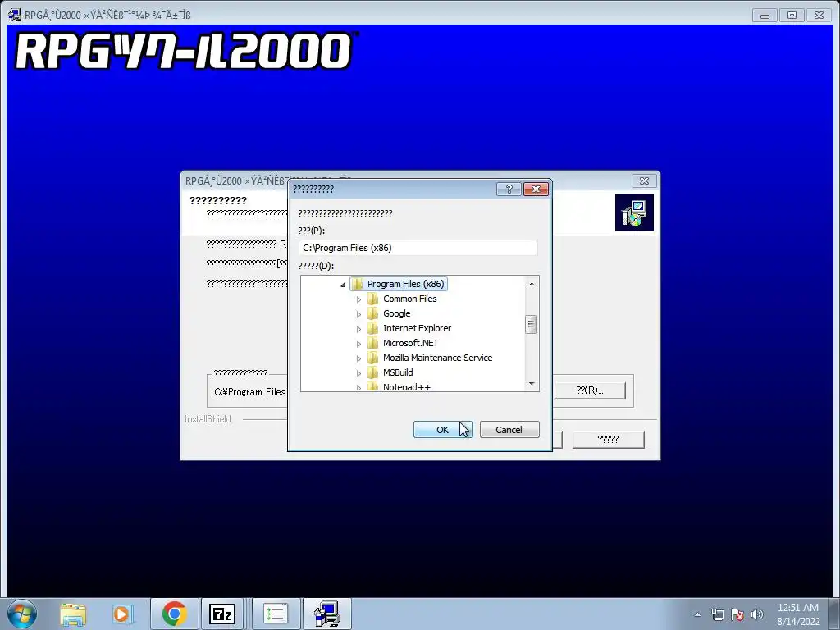Open Action Center flag icon
840x630 pixels.
(737, 614)
